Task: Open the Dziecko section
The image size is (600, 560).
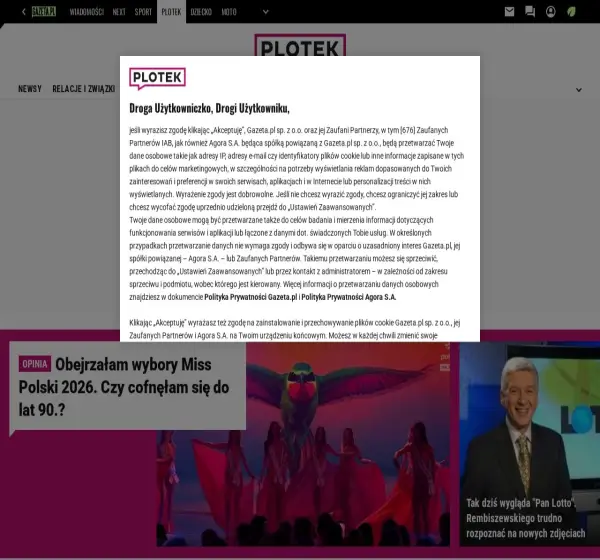Action: tap(201, 12)
